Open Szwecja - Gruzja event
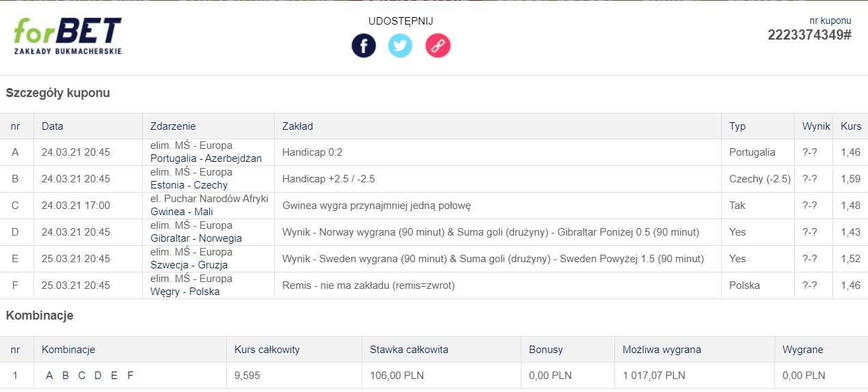 click(x=189, y=265)
